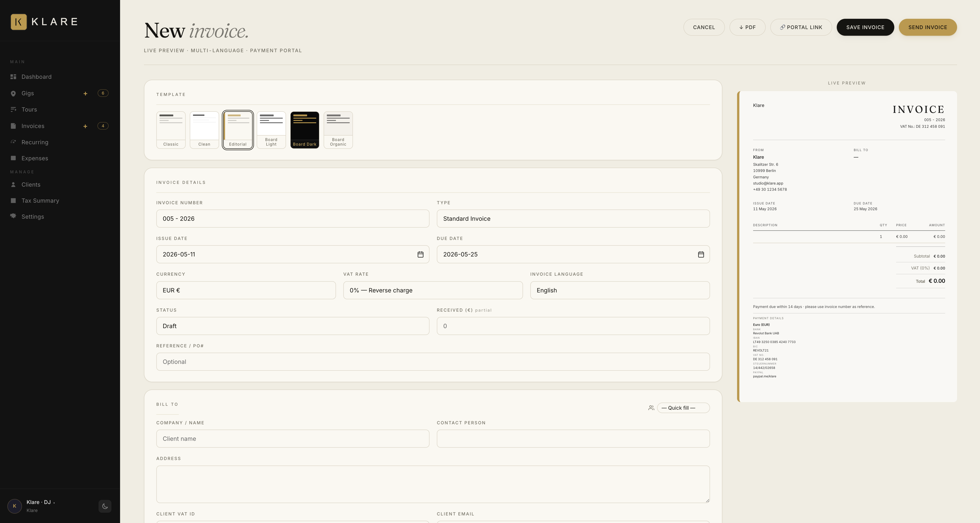Select the Clean template
Screen dimensions: 980x523
[204, 130]
